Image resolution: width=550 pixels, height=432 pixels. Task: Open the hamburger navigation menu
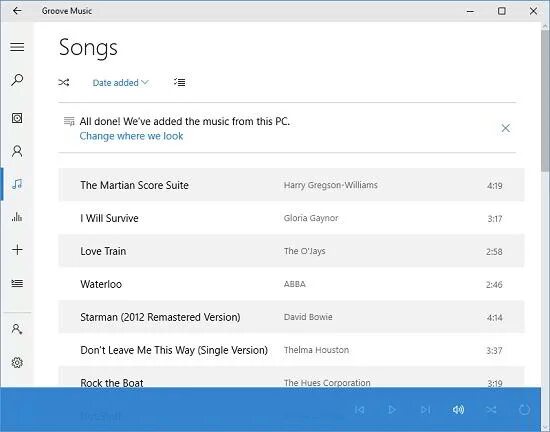[x=17, y=47]
